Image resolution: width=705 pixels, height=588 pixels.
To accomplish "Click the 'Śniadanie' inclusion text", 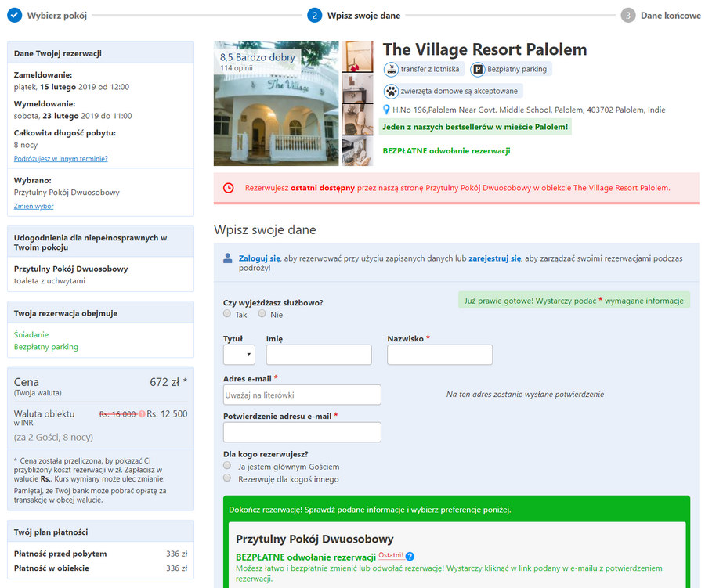I will pyautogui.click(x=31, y=334).
